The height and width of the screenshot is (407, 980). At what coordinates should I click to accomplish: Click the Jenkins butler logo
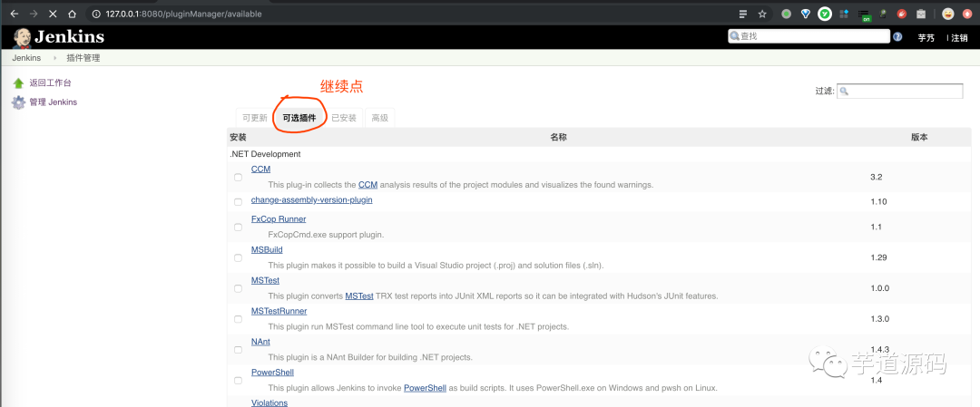tap(23, 37)
